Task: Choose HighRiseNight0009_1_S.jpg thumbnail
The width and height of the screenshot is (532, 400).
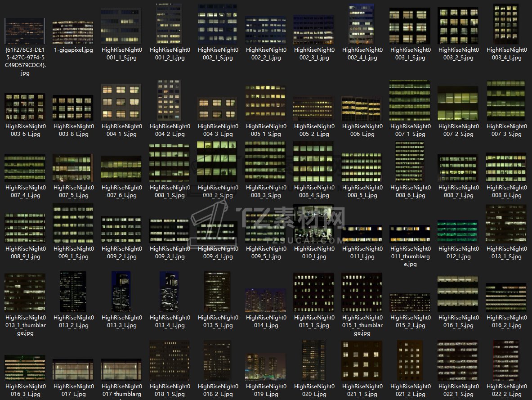Action: click(73, 223)
